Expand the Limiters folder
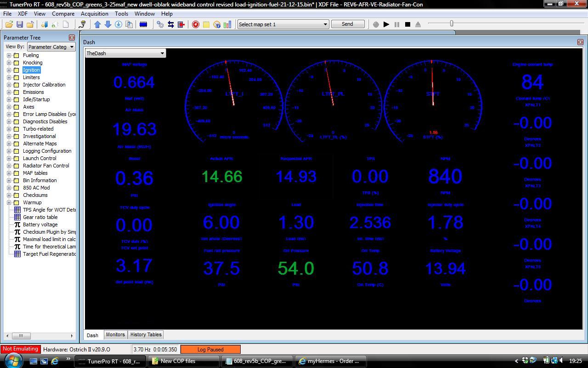The width and height of the screenshot is (588, 368). click(x=9, y=77)
